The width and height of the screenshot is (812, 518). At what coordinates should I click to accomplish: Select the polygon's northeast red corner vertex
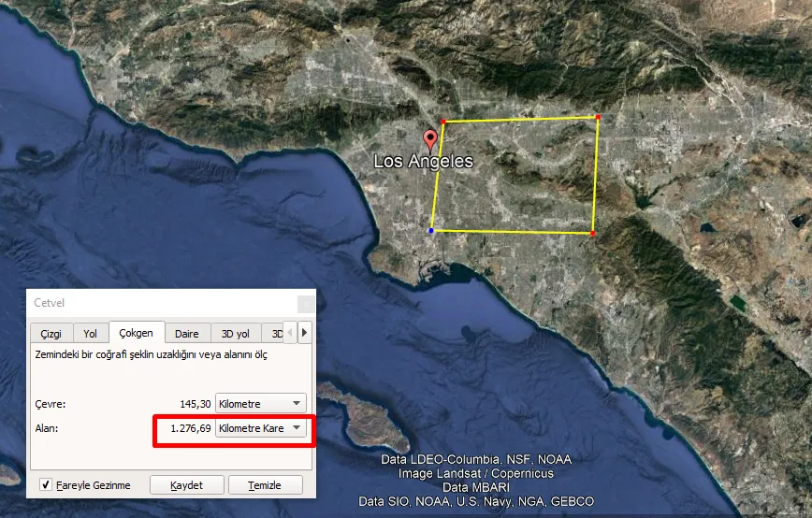(598, 118)
